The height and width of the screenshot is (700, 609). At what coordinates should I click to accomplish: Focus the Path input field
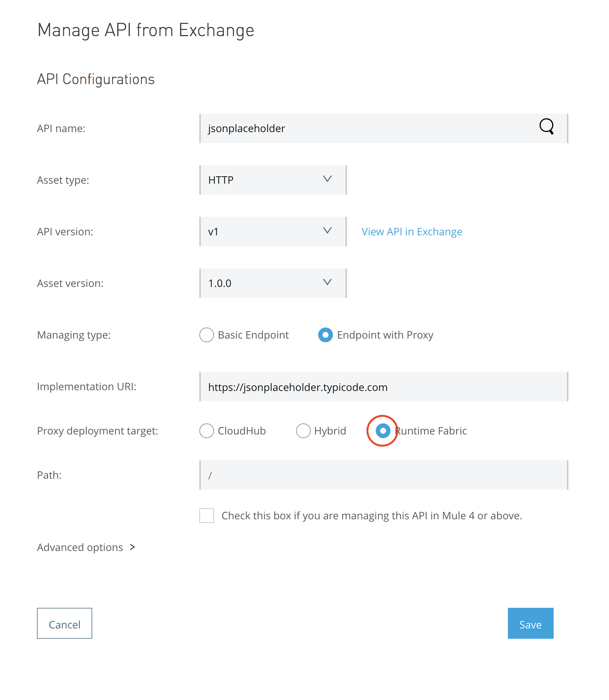click(x=384, y=475)
